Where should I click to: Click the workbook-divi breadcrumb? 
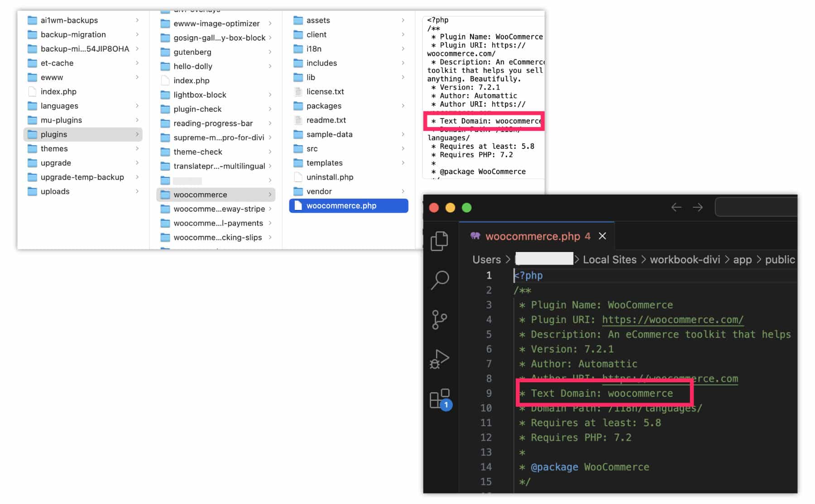[x=685, y=259]
